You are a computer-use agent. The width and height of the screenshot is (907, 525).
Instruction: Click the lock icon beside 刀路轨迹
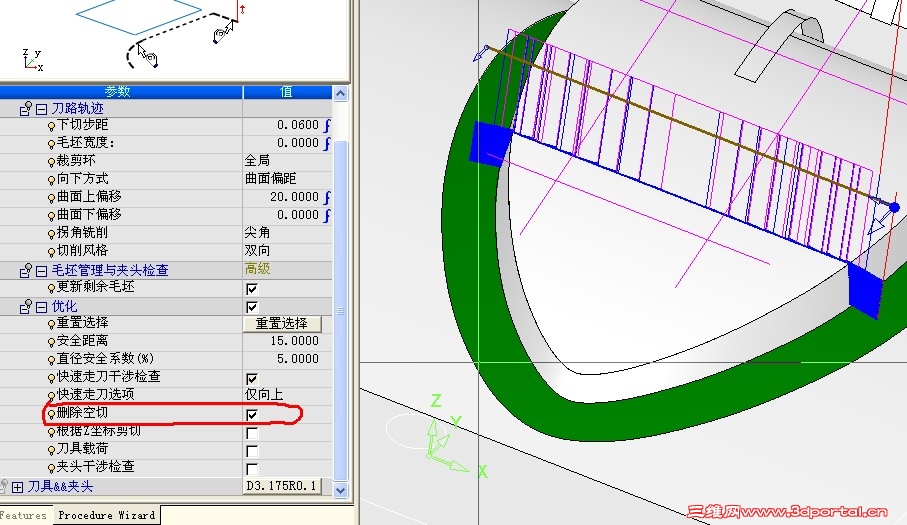click(25, 109)
